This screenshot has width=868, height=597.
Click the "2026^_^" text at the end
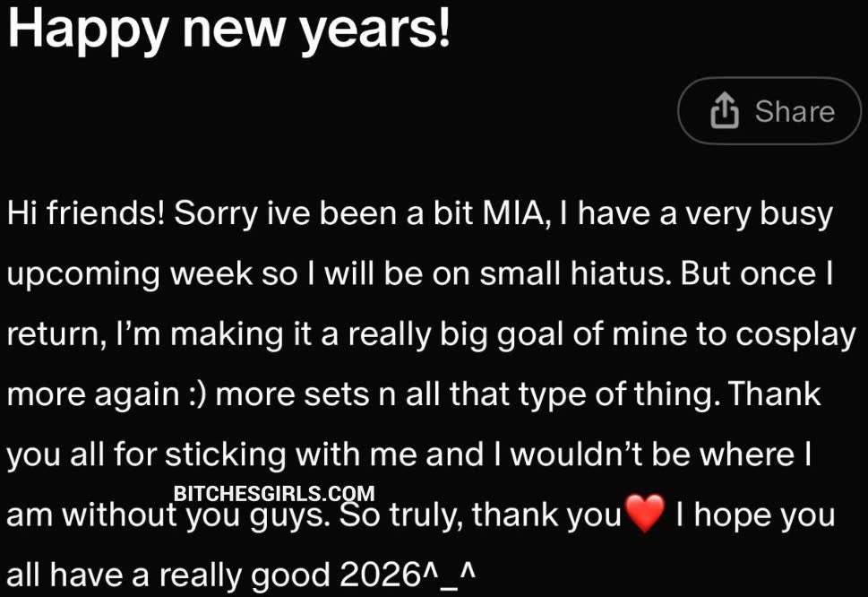pyautogui.click(x=418, y=575)
